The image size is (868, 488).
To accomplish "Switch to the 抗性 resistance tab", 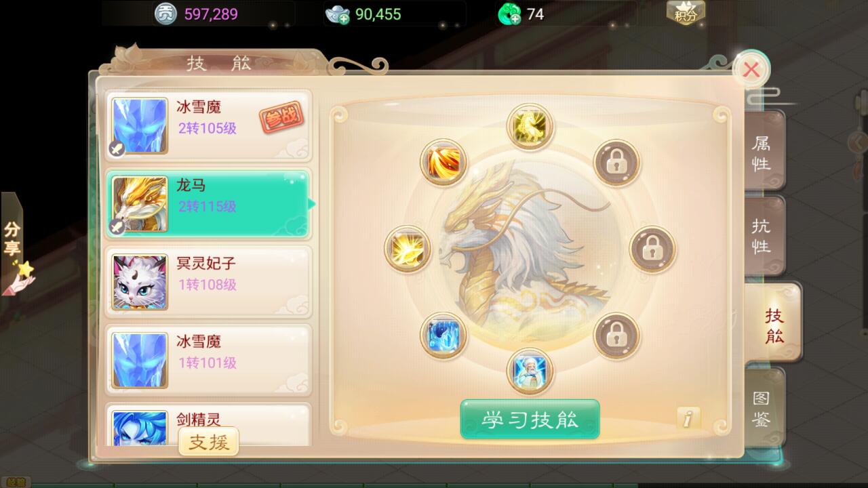I will (762, 236).
